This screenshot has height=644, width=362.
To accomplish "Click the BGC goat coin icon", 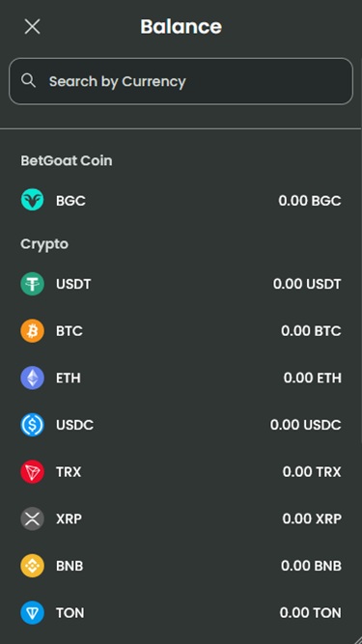I will (32, 200).
